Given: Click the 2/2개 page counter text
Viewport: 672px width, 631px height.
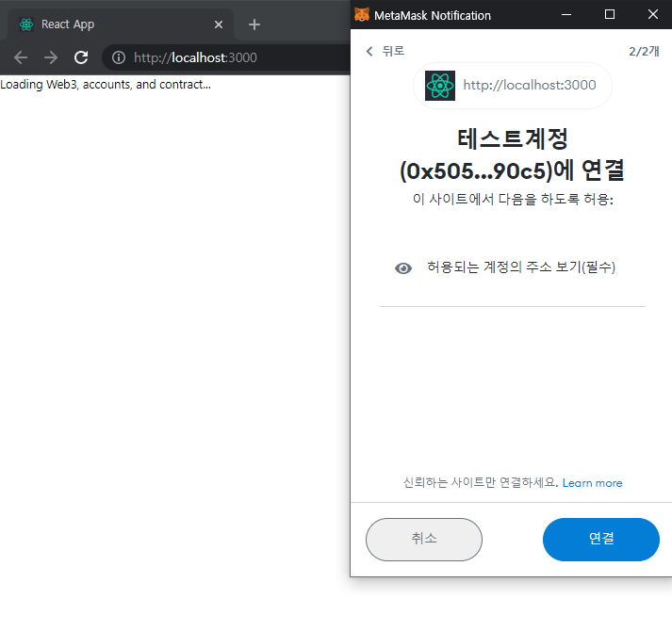Looking at the screenshot, I should (644, 52).
